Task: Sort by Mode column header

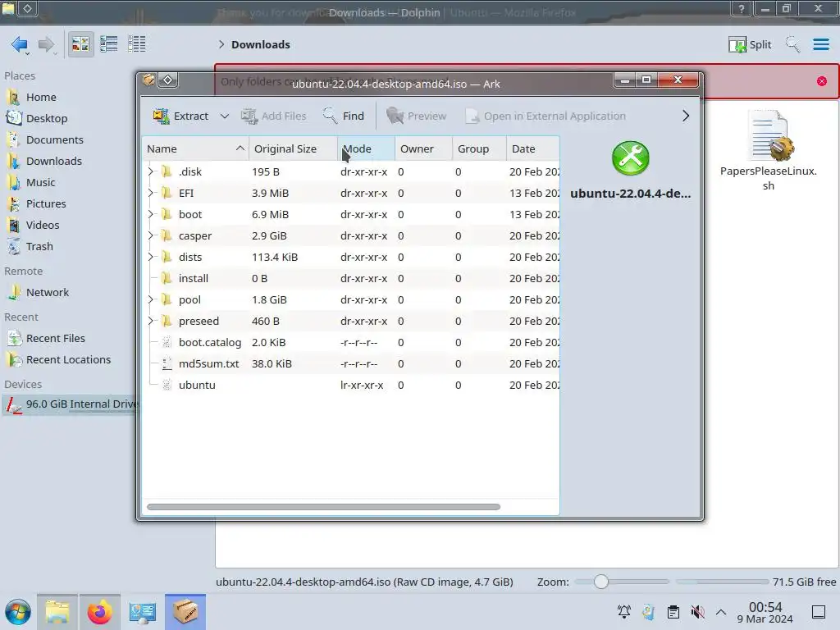Action: pyautogui.click(x=366, y=149)
